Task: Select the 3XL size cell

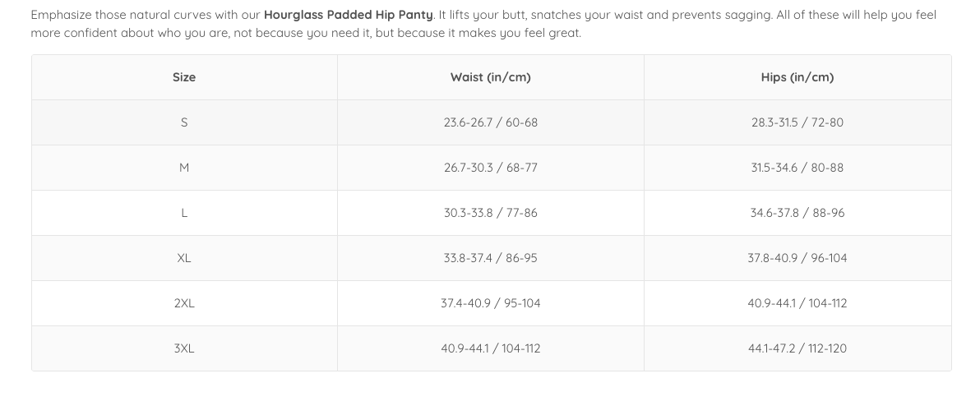Action: (x=184, y=348)
